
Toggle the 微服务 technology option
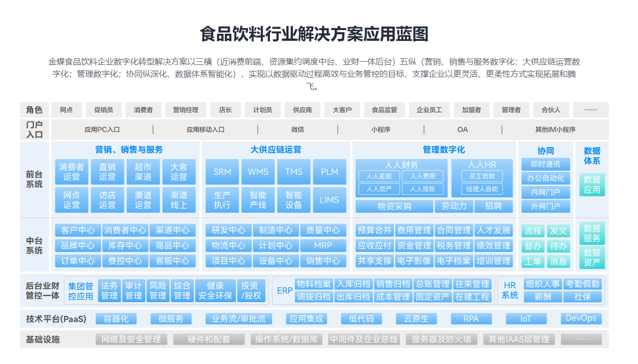171,318
